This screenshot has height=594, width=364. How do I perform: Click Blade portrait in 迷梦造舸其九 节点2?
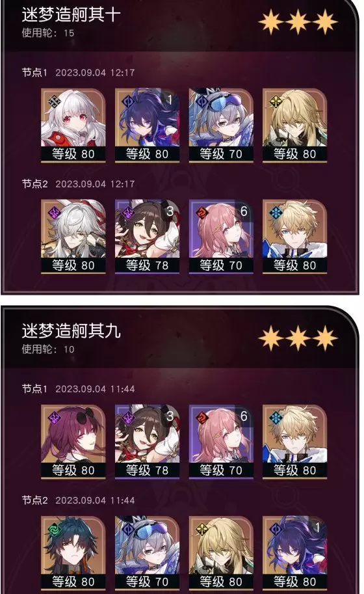(x=73, y=553)
